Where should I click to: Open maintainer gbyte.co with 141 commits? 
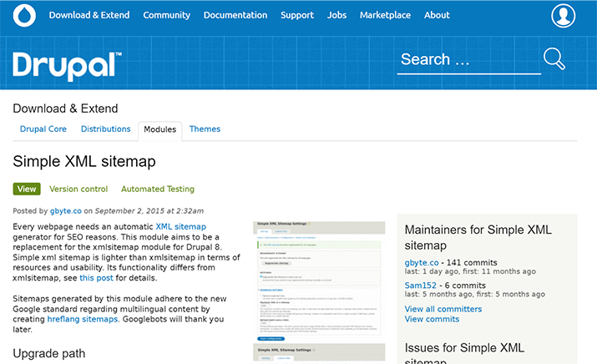tap(422, 263)
